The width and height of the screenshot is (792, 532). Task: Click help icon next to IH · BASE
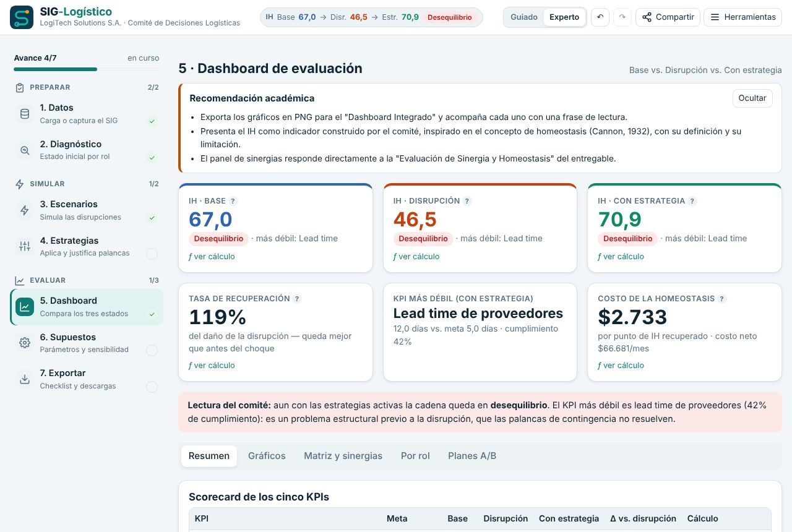point(233,201)
